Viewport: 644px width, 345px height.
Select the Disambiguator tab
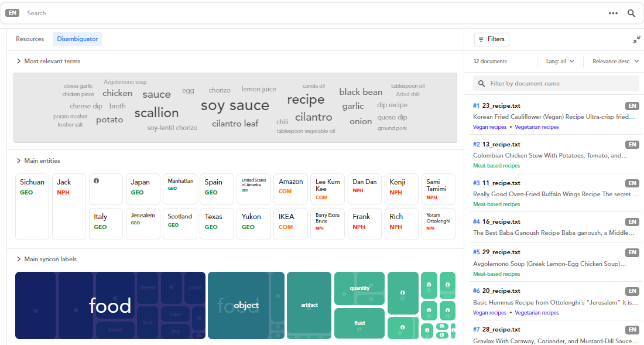[77, 39]
